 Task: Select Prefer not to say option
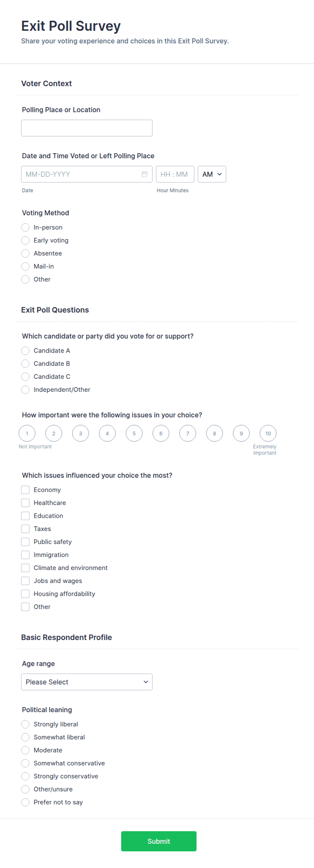pyautogui.click(x=25, y=802)
